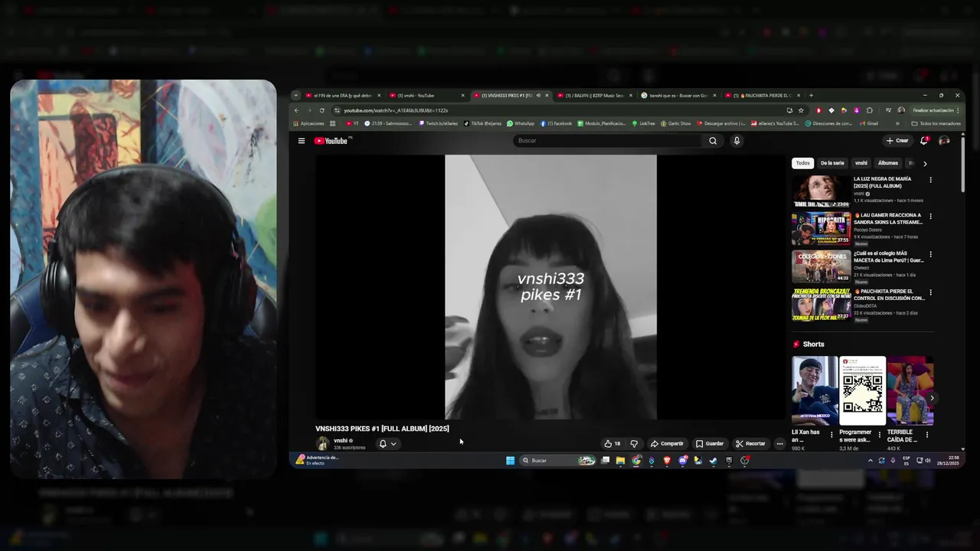Click the magnifier search button on YouTube
980x551 pixels.
pyautogui.click(x=713, y=141)
